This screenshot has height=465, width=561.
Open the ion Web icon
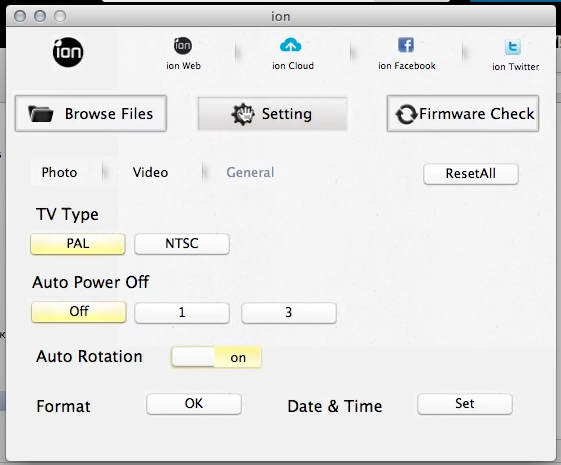[183, 46]
